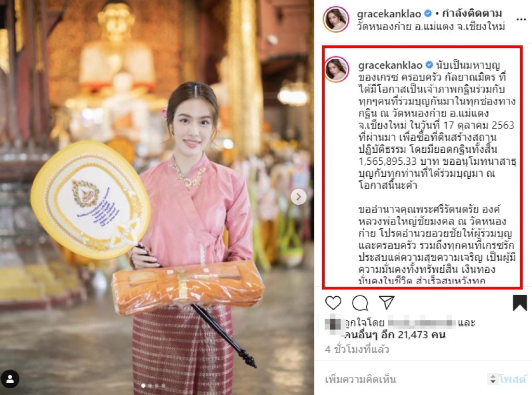Open the three-dot more options menu
Viewport: 532px width, 395px height.
point(521,20)
